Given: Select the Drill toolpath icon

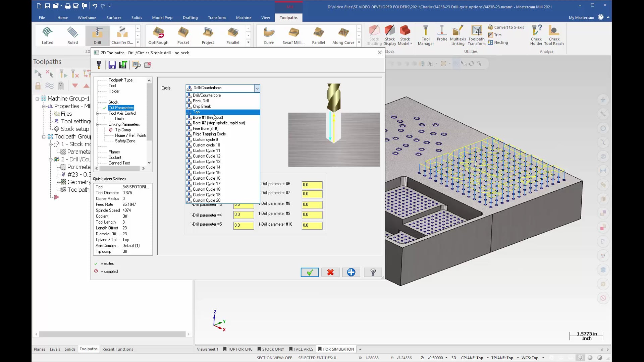Looking at the screenshot, I should [x=97, y=35].
